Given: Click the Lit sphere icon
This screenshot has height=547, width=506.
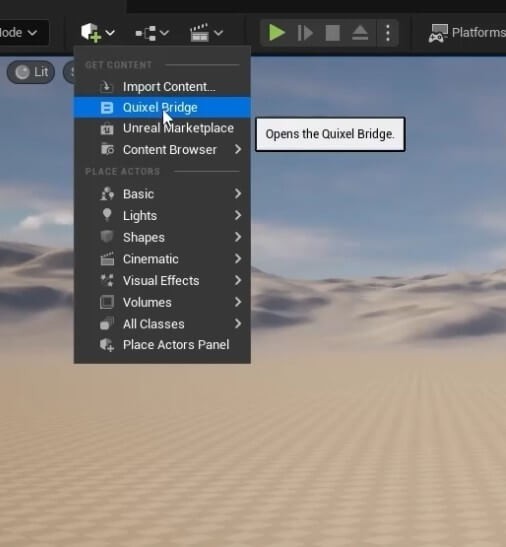Looking at the screenshot, I should click(22, 72).
